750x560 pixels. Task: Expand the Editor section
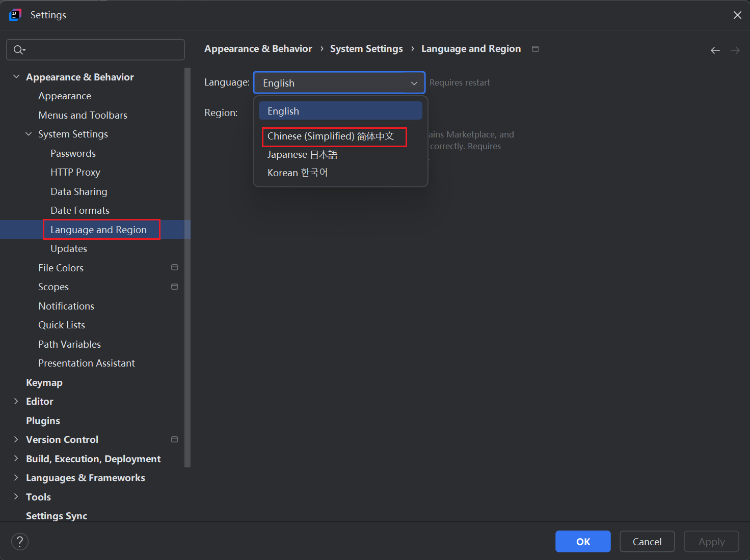16,401
